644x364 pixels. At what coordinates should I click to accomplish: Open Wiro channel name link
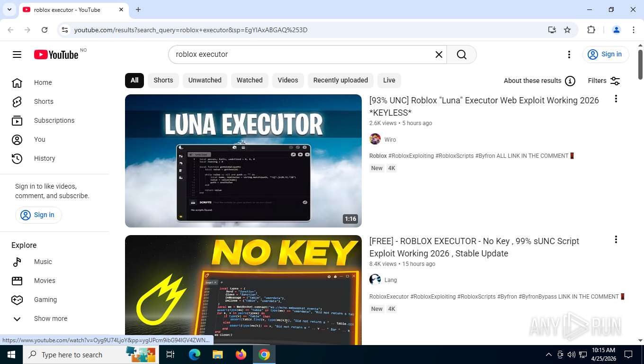click(390, 140)
